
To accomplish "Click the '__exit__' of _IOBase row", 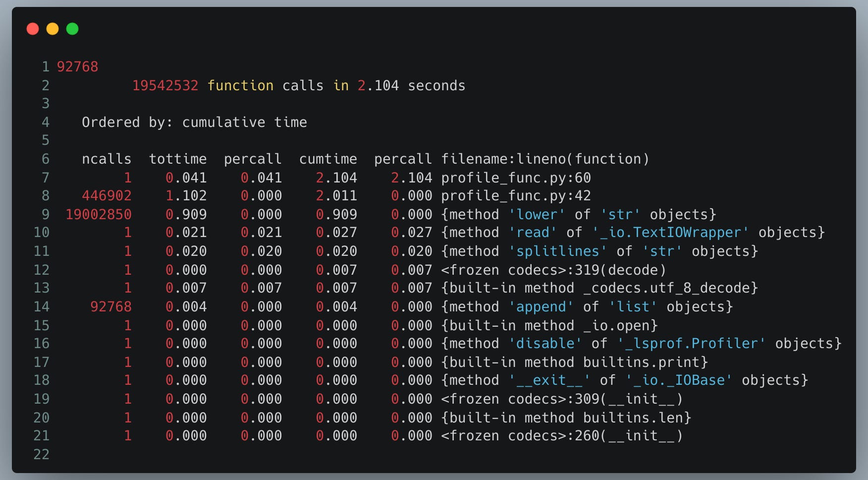I will pyautogui.click(x=624, y=380).
